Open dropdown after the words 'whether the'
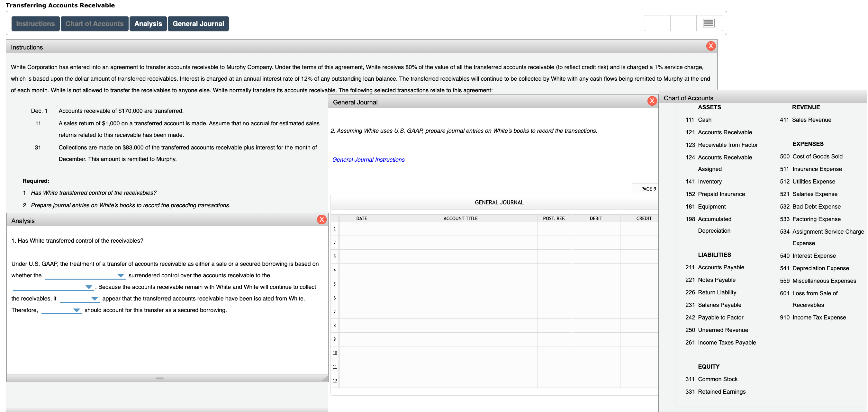 [x=121, y=275]
